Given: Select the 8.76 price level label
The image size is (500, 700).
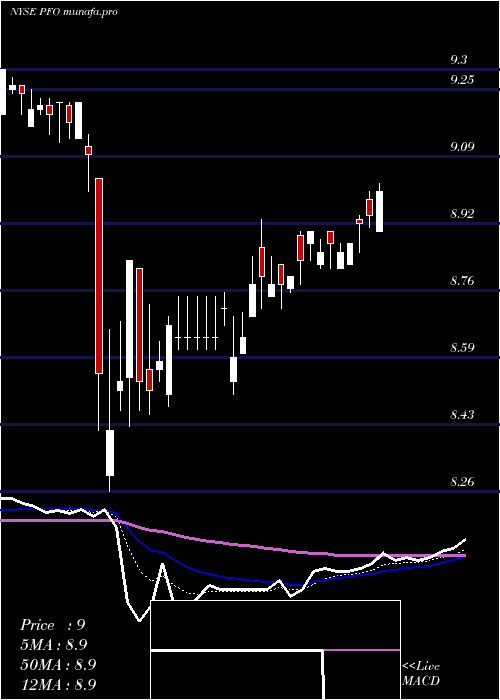Looking at the screenshot, I should 462,280.
